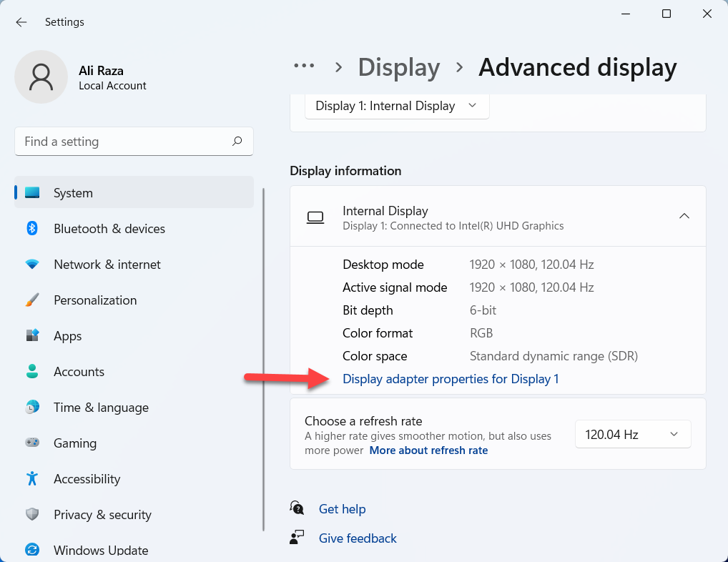728x562 pixels.
Task: Click the Give feedback icon
Action: click(297, 537)
